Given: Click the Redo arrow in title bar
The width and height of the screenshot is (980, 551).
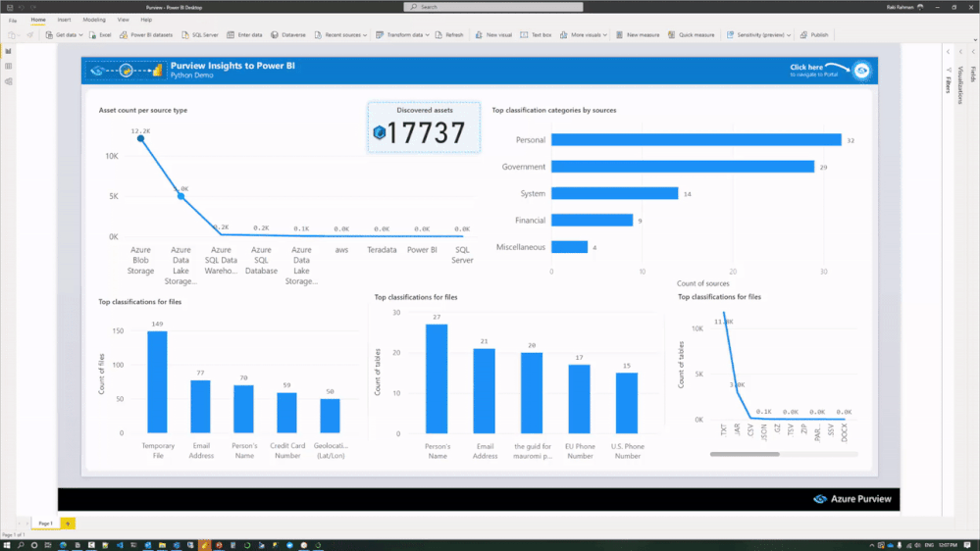Looking at the screenshot, I should [32, 7].
